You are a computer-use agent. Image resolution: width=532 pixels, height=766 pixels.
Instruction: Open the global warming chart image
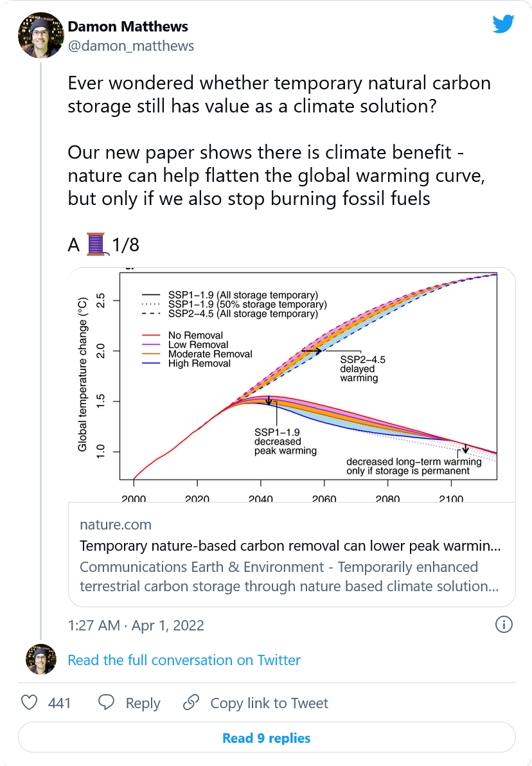click(x=292, y=385)
